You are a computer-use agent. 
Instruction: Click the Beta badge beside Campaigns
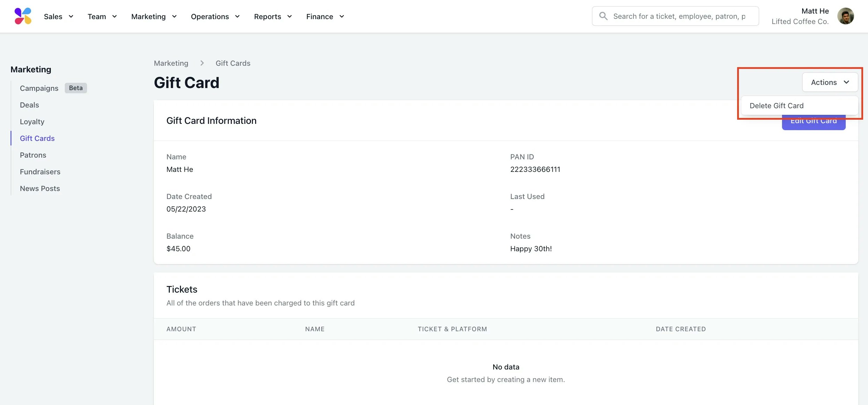[76, 88]
